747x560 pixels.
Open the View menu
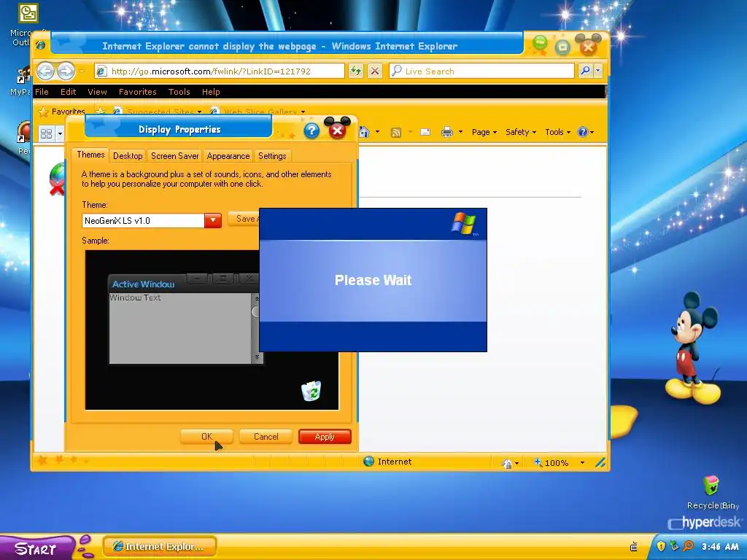point(97,92)
